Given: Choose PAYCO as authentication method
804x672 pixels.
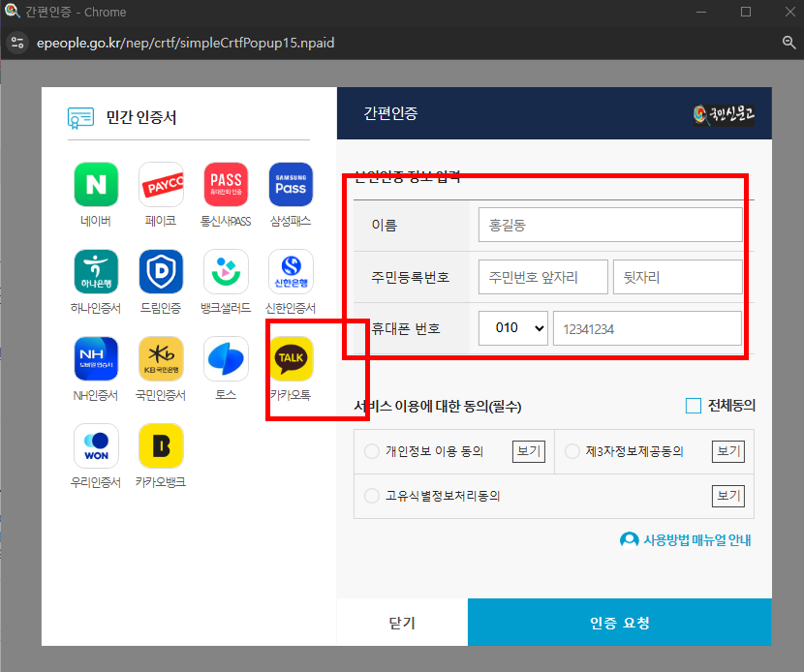Looking at the screenshot, I should (160, 184).
